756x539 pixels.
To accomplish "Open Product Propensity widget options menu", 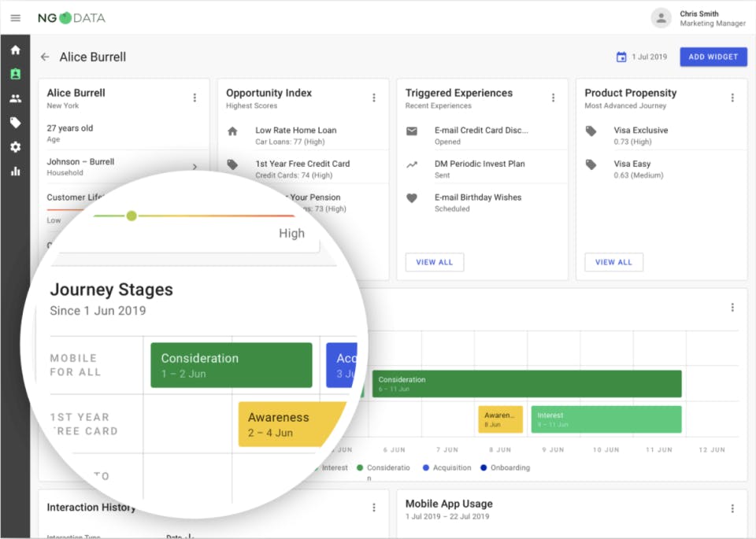I will coord(732,98).
